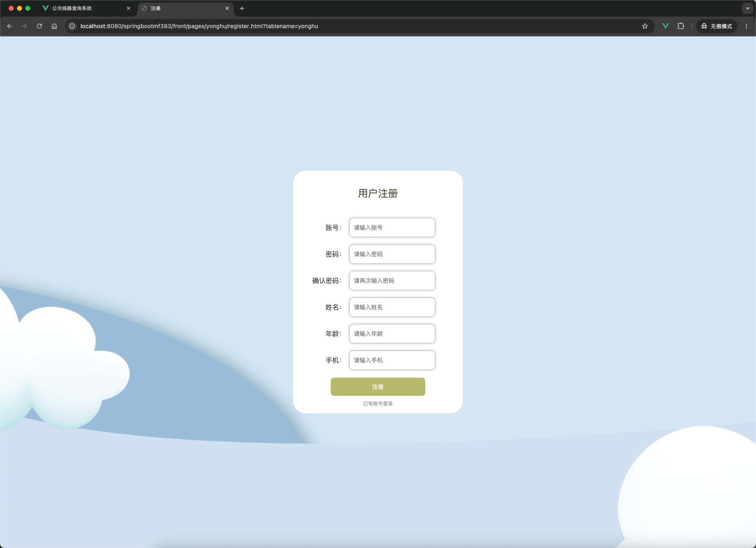756x548 pixels.
Task: Focus the 请输入密码 input field
Action: [x=392, y=254]
